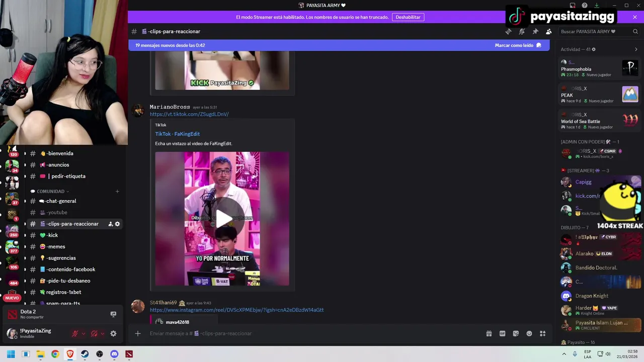Image resolution: width=644 pixels, height=362 pixels.
Task: Open the sticker picker icon
Action: point(516,333)
